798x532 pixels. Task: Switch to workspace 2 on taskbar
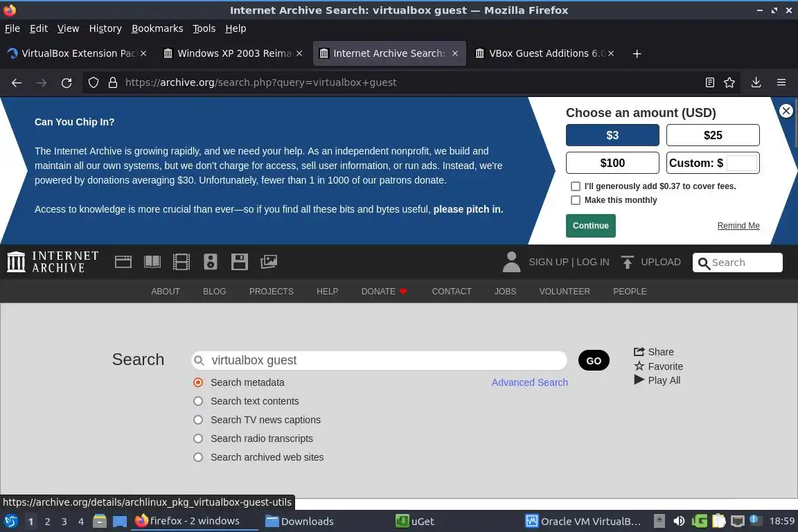coord(47,522)
